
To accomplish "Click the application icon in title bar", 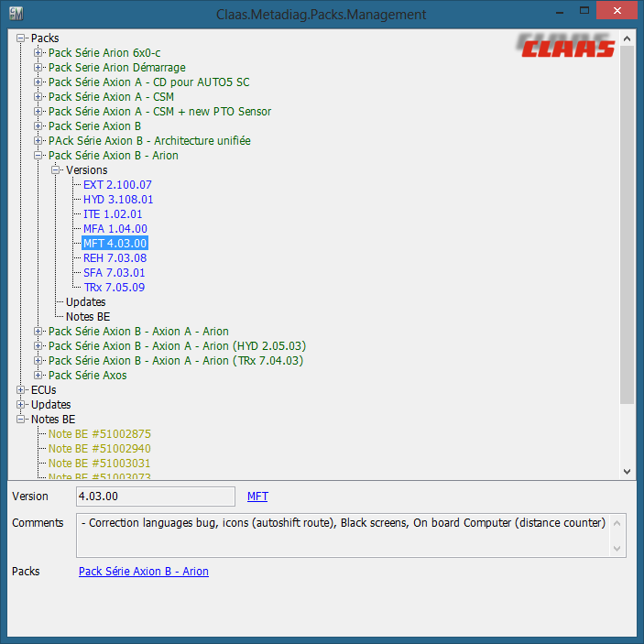I will pos(16,14).
